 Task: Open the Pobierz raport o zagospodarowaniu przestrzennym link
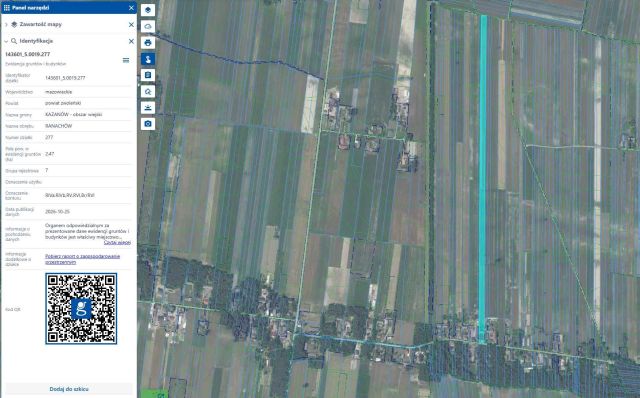[82, 259]
